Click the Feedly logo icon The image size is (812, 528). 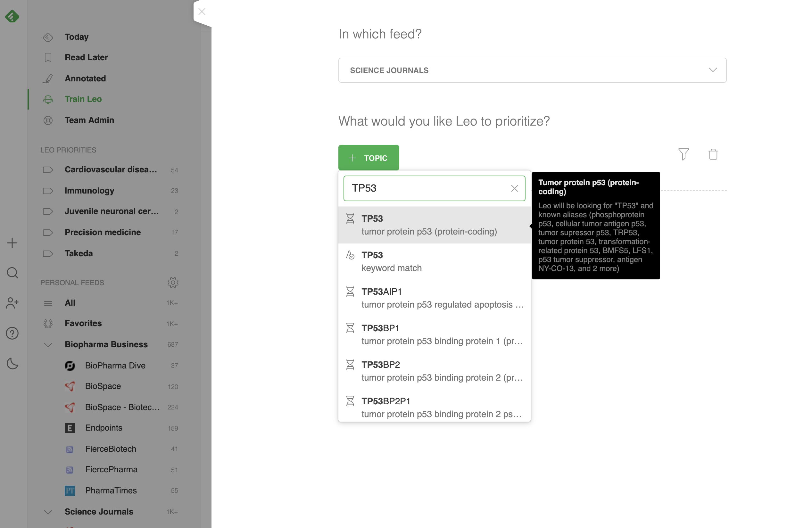coord(12,16)
